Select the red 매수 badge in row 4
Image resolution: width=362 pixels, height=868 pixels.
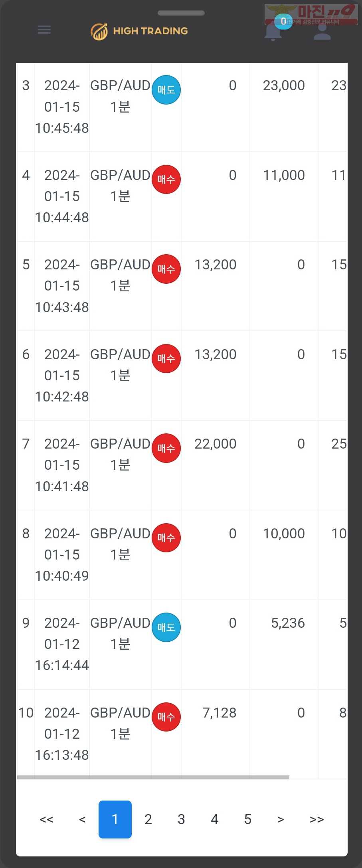[x=166, y=180]
